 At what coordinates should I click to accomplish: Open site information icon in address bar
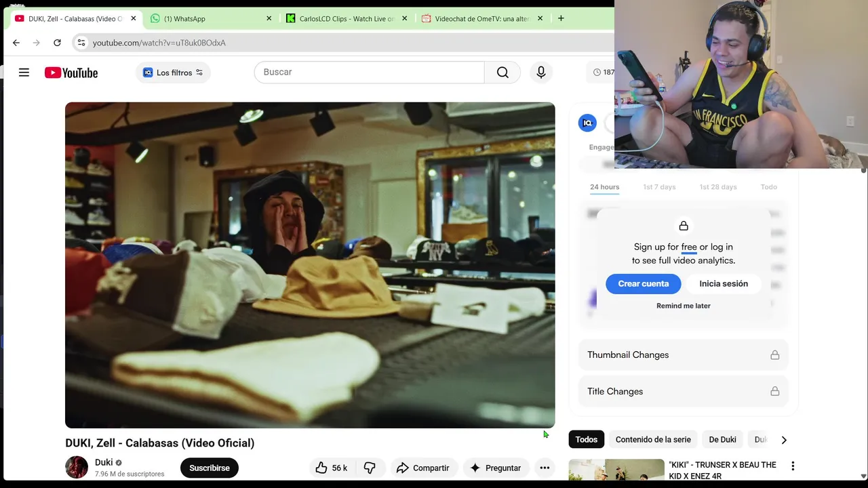(x=81, y=43)
